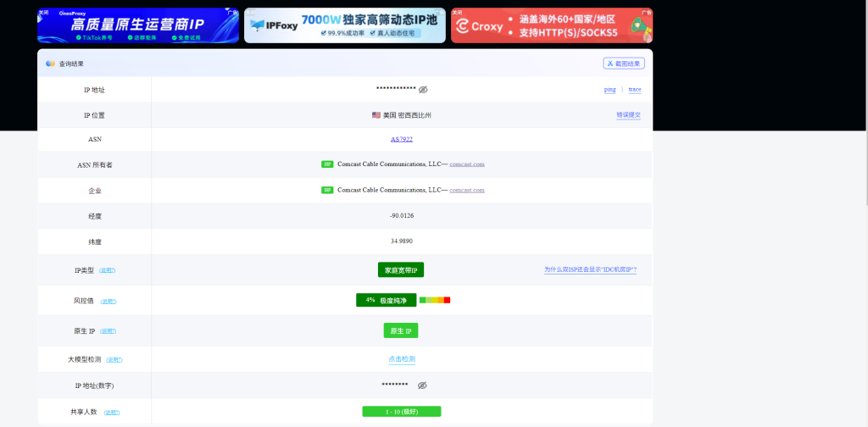Click the 截图结果 screenshot button
This screenshot has height=427, width=868.
click(x=624, y=64)
